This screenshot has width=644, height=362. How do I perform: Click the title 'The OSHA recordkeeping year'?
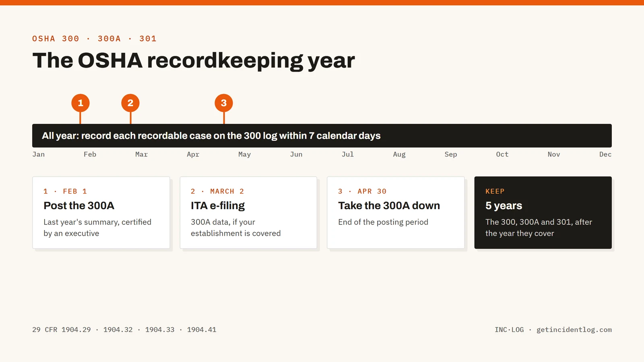tap(194, 61)
